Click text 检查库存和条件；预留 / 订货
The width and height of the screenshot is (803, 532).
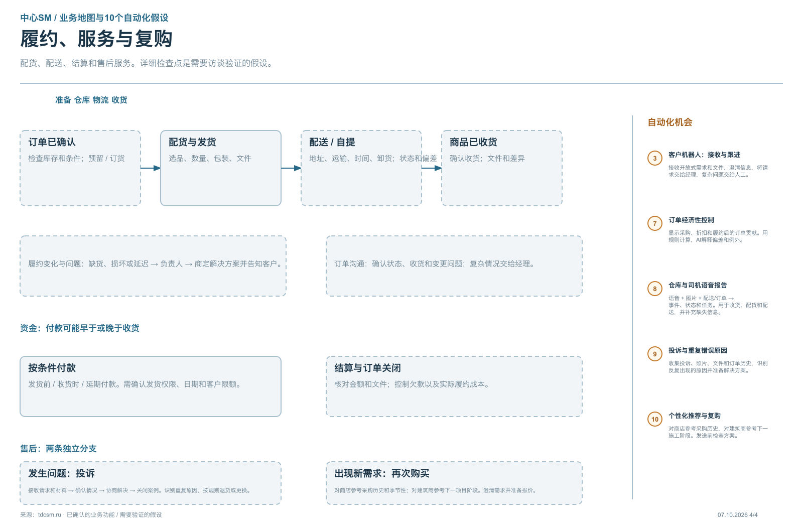[x=76, y=158]
